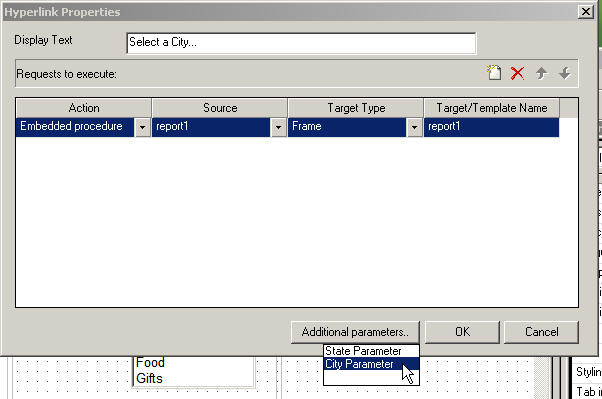
Task: Cancel the Hyperlink Properties dialog
Action: [541, 332]
